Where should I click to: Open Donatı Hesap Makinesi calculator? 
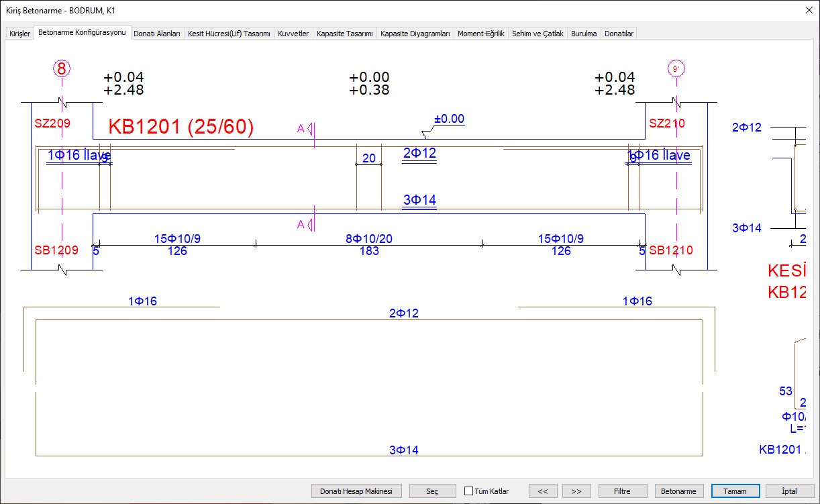click(x=356, y=491)
